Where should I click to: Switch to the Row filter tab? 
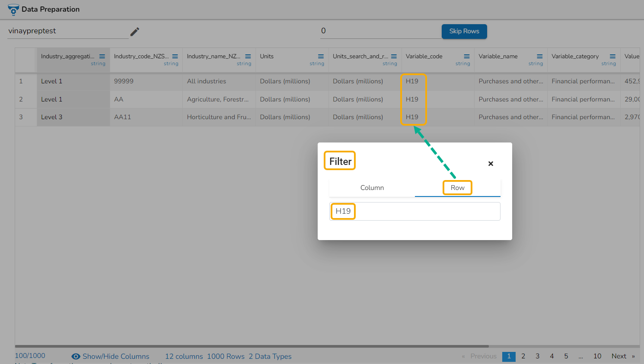[x=457, y=188]
